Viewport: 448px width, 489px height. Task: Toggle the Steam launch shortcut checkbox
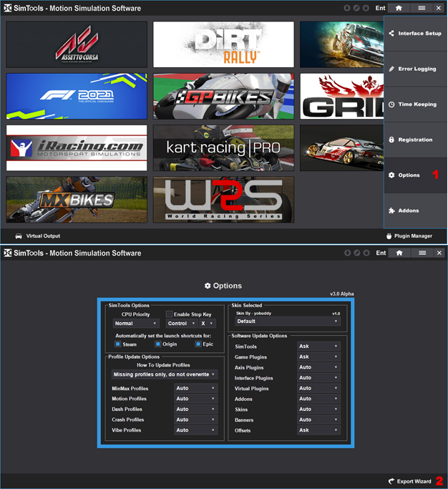pyautogui.click(x=117, y=344)
